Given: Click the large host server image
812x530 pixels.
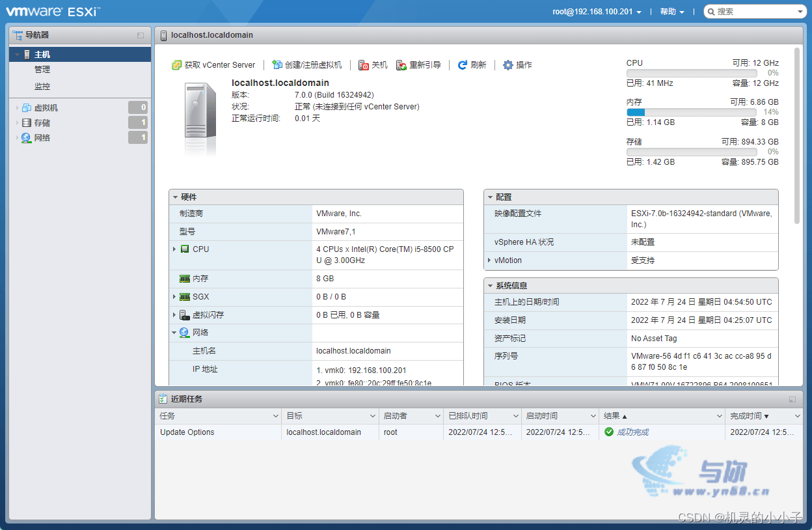Looking at the screenshot, I should click(200, 117).
